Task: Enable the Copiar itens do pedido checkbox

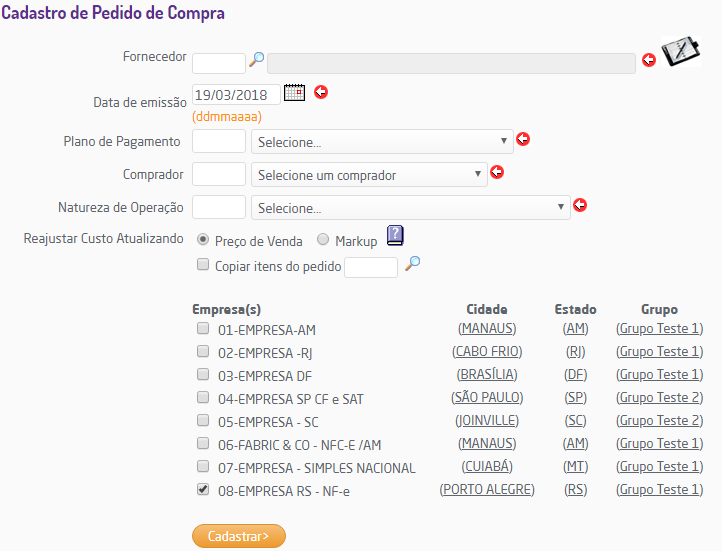Action: coord(203,265)
